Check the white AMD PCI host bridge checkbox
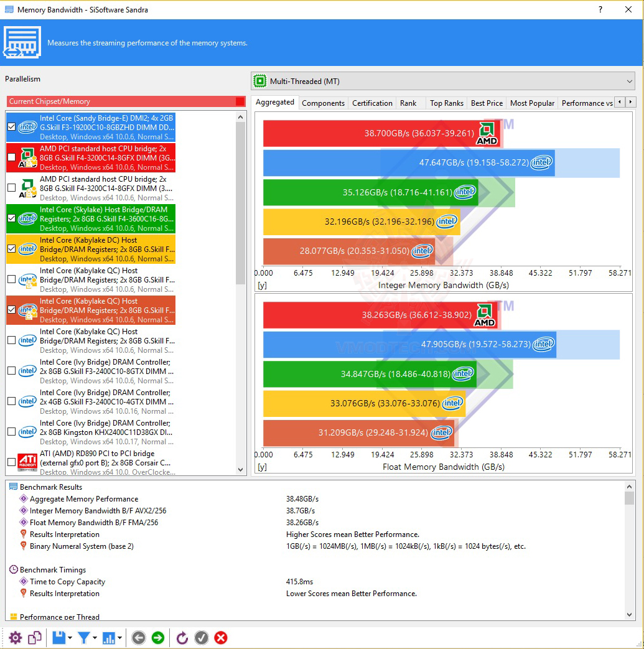644x649 pixels. [x=12, y=188]
